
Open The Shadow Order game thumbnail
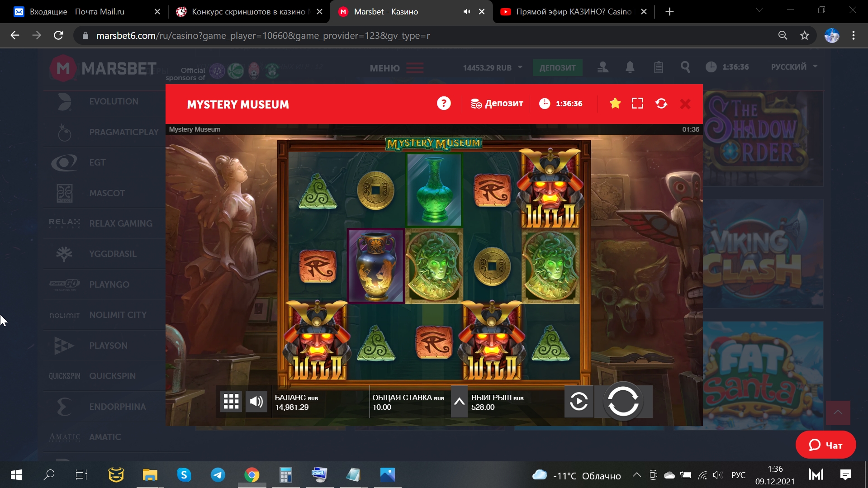tap(763, 138)
